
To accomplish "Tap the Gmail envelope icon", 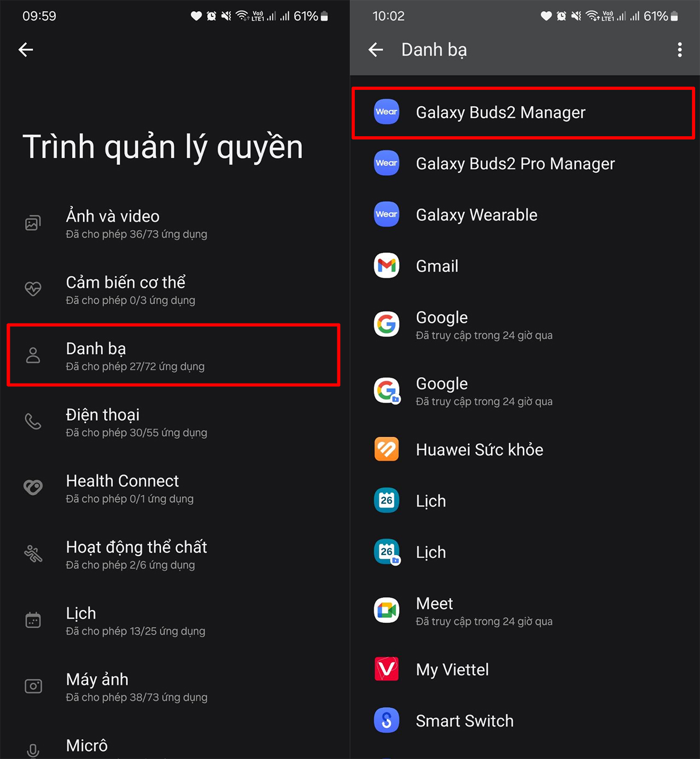I will pos(387,265).
